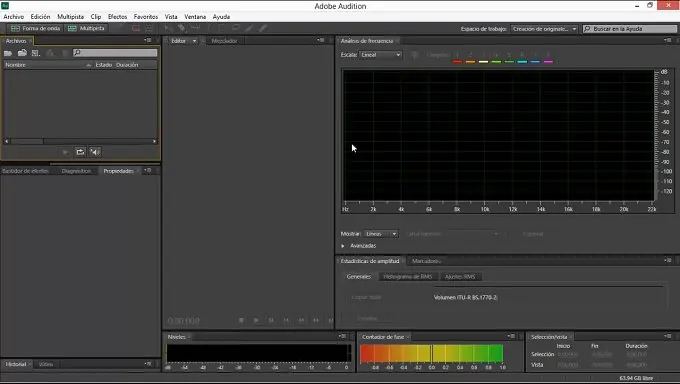Click the Archivos horizontal scrollbar left arrow
Image resolution: width=680 pixels, height=384 pixels.
(x=7, y=141)
